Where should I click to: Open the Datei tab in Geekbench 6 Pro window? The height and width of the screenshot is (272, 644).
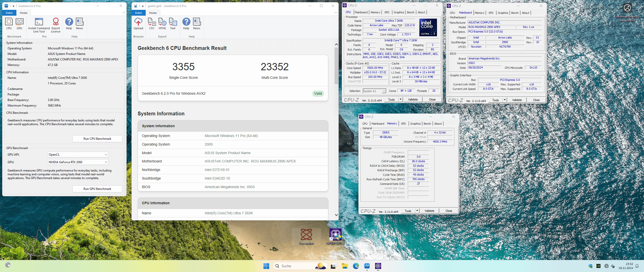[9, 13]
